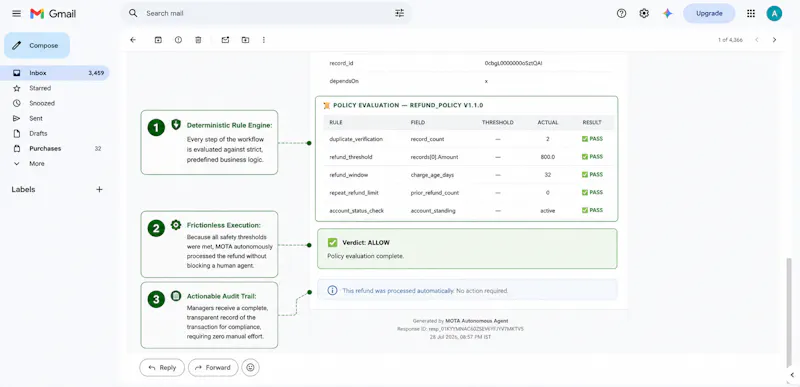Click the duplicate_verification rule cell
800x387 pixels.
(x=356, y=139)
